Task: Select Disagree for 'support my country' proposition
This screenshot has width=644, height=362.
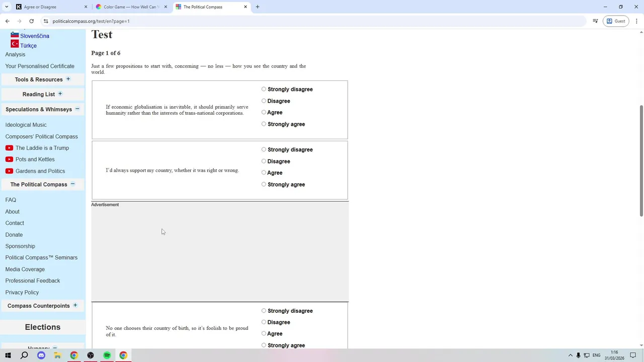Action: 264,161
